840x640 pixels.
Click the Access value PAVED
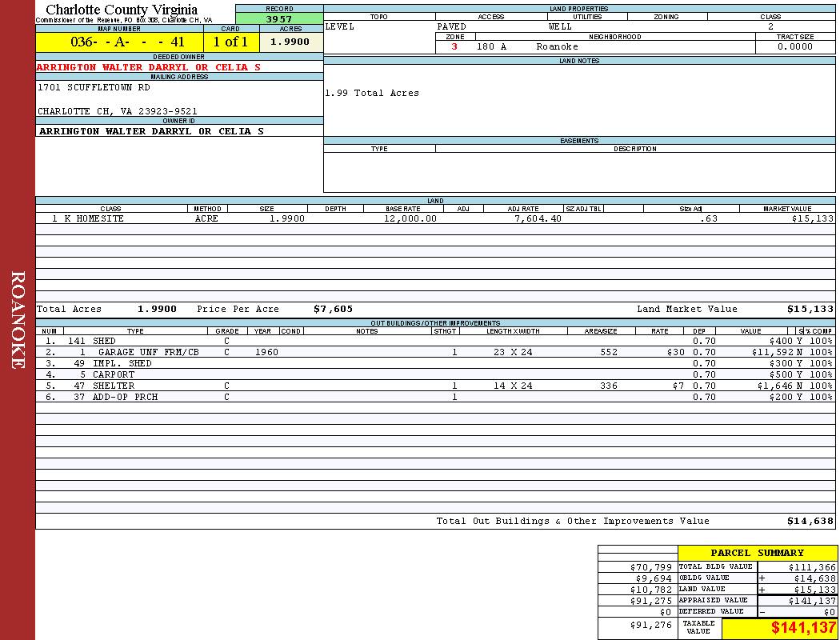[452, 26]
